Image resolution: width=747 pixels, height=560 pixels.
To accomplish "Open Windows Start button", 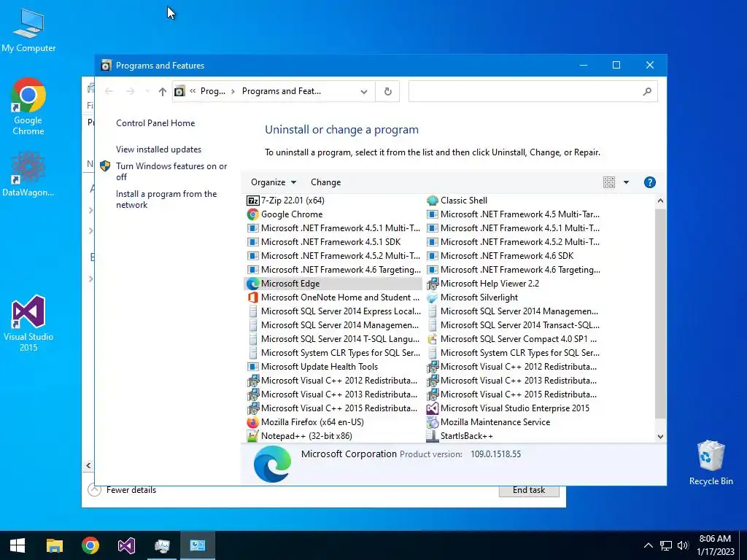I will point(18,545).
